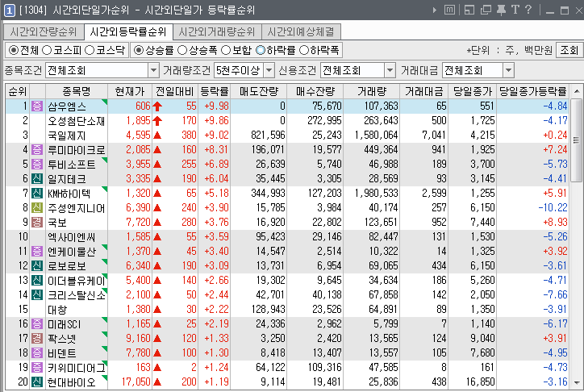Viewport: 584px width, 392px height.
Task: Click the table scrollbar down arrow
Action: pos(577,382)
